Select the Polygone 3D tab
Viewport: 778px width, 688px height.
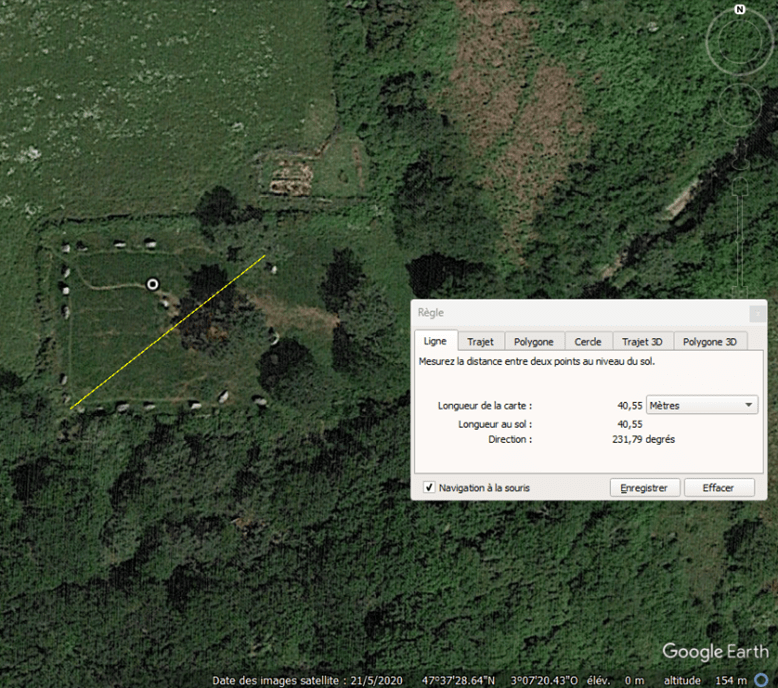click(709, 342)
